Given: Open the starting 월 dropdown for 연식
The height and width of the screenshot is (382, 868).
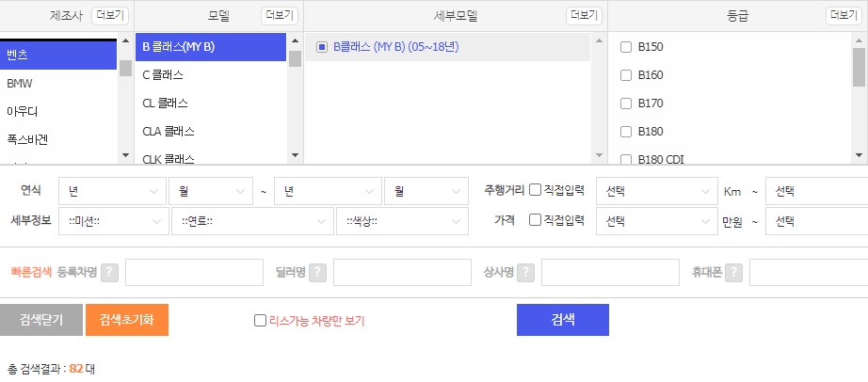Looking at the screenshot, I should point(210,191).
